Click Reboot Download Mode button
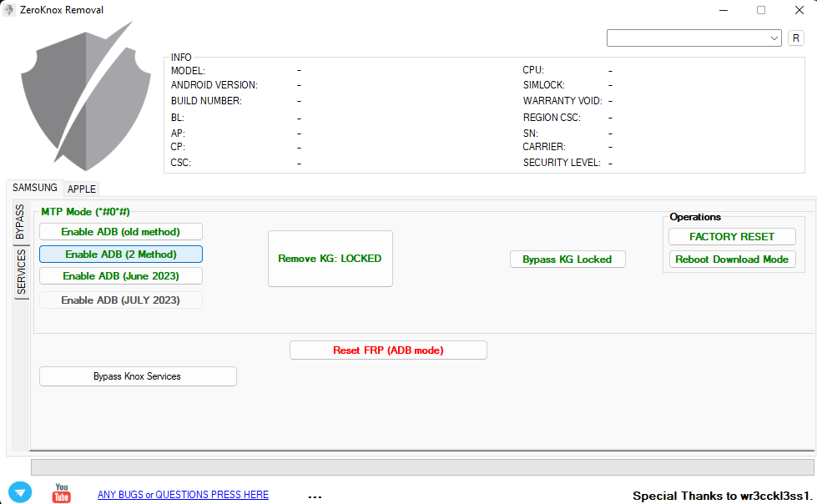 732,259
